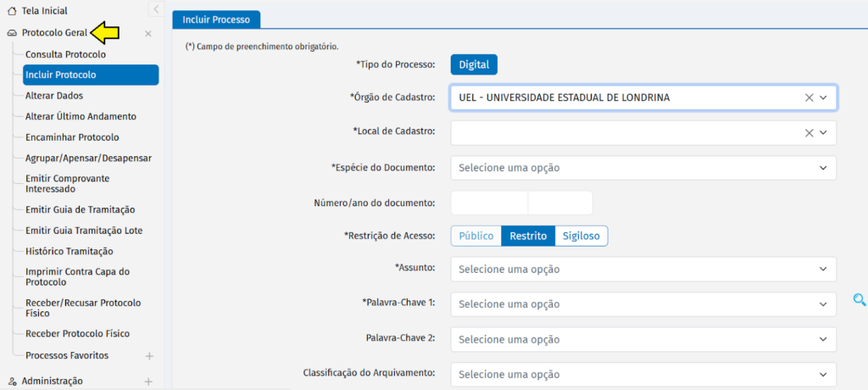The height and width of the screenshot is (390, 868).
Task: Select Sigiloso access restriction
Action: coord(581,236)
